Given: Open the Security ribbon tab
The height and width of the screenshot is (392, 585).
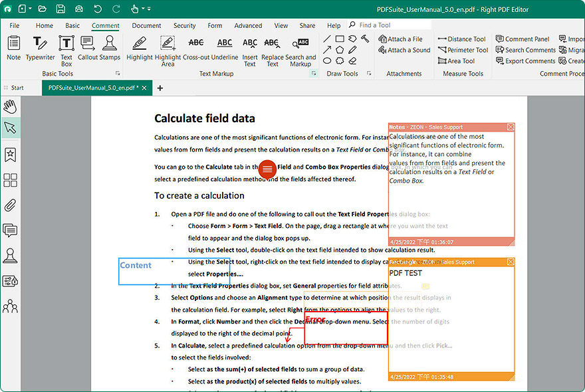Looking at the screenshot, I should pyautogui.click(x=184, y=25).
